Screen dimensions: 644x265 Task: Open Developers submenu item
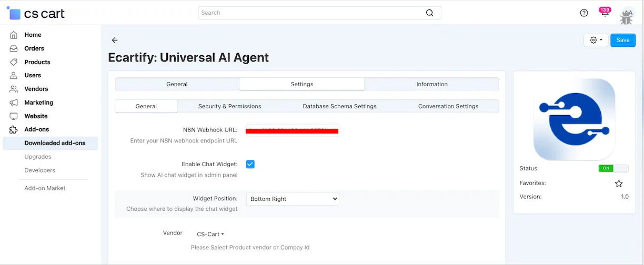pos(40,170)
